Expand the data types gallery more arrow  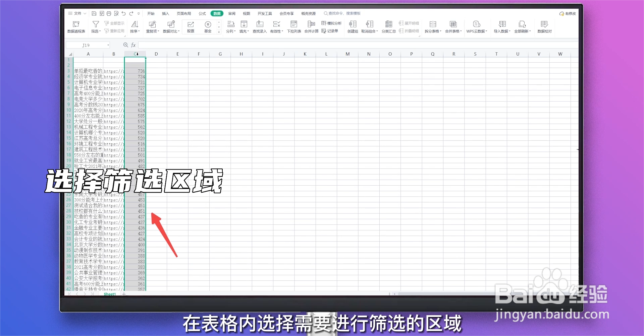click(x=219, y=32)
